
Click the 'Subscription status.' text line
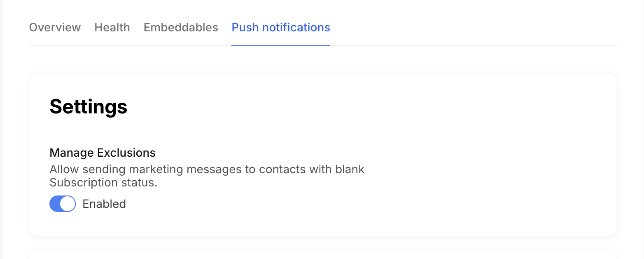coord(103,182)
